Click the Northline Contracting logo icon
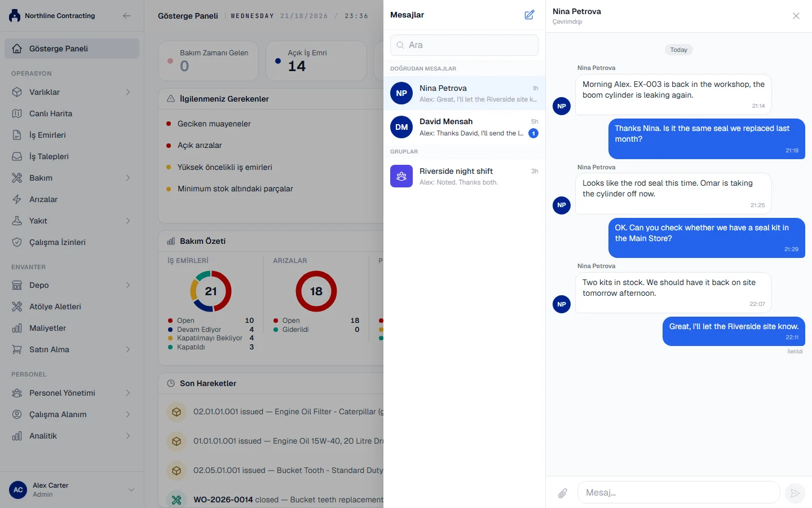Viewport: 812px width, 508px height. (15, 16)
